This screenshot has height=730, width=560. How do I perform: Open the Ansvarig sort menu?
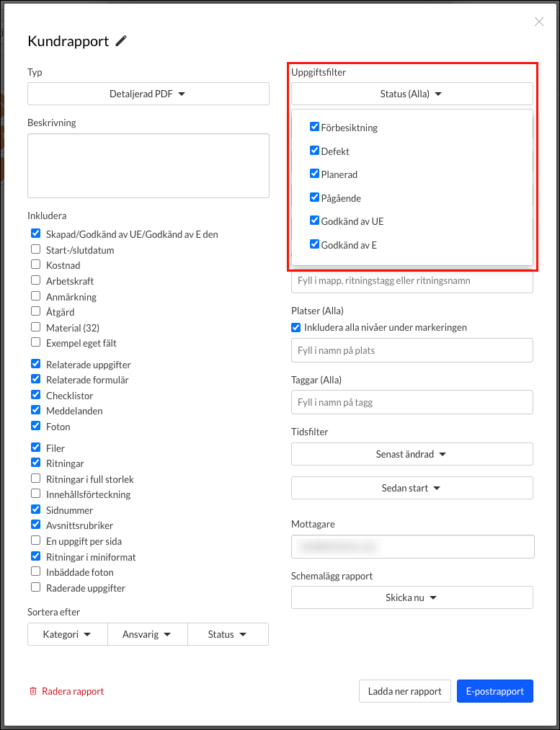pyautogui.click(x=147, y=634)
